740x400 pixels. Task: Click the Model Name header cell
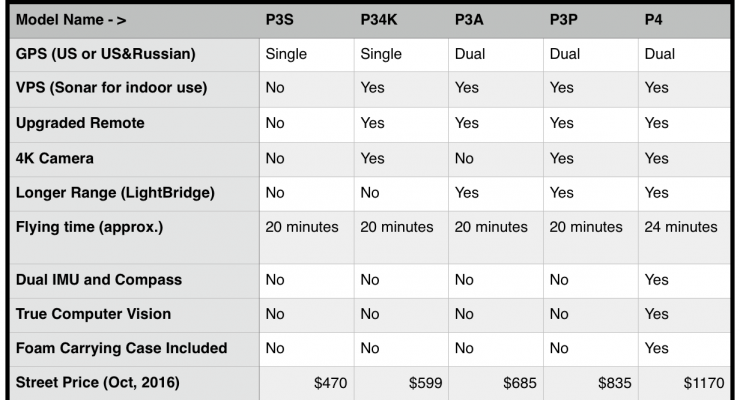(71, 20)
